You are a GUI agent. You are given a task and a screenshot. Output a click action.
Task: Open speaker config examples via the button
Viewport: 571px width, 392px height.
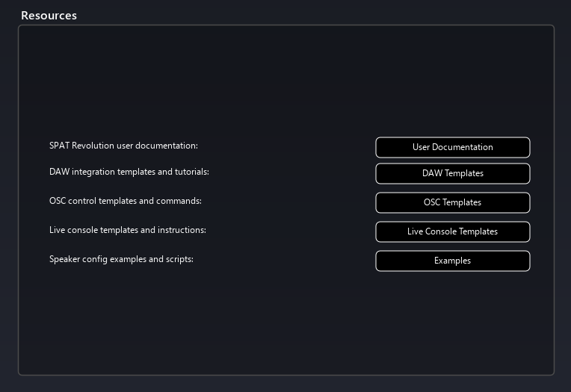click(452, 261)
